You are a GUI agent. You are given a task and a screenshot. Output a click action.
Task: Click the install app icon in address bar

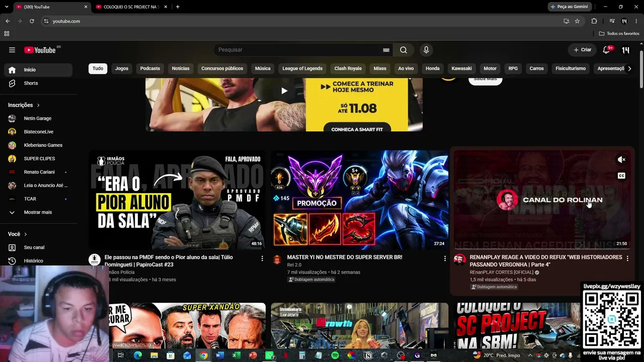(x=566, y=21)
